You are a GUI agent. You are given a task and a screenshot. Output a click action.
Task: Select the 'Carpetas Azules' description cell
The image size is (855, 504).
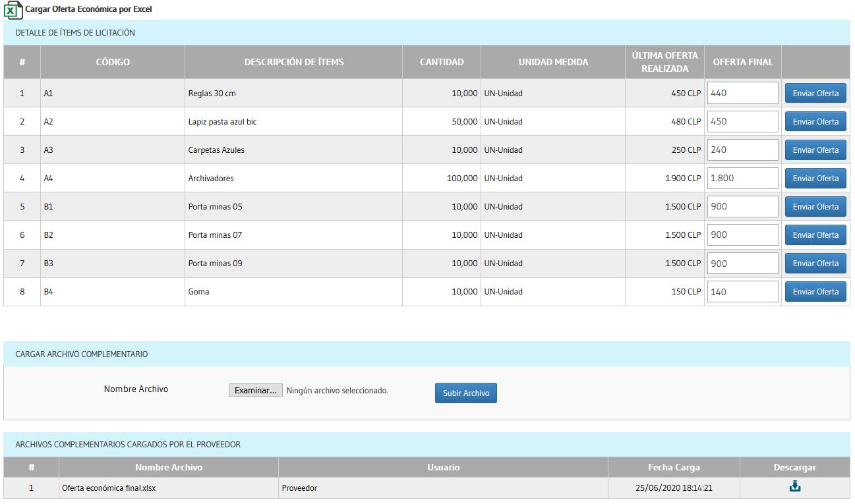(x=293, y=150)
